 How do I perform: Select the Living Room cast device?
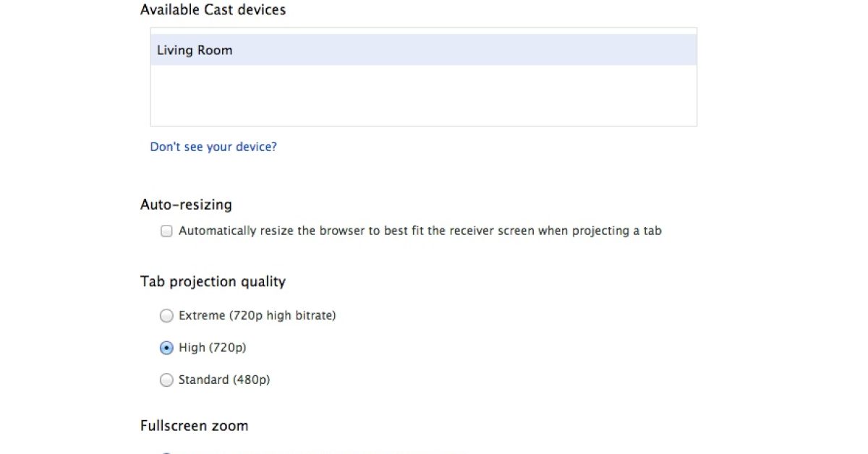pos(423,51)
